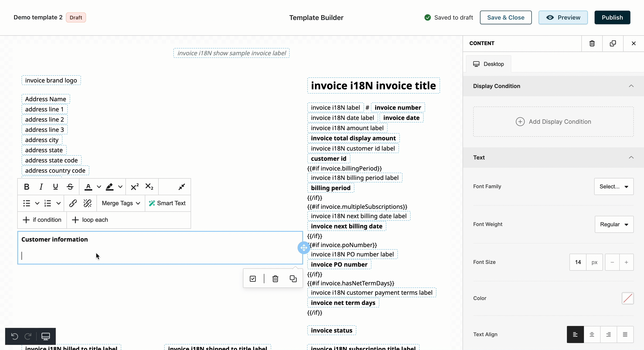Toggle bold formatting in text toolbar
Screen dimensions: 644x350
[x=26, y=187]
